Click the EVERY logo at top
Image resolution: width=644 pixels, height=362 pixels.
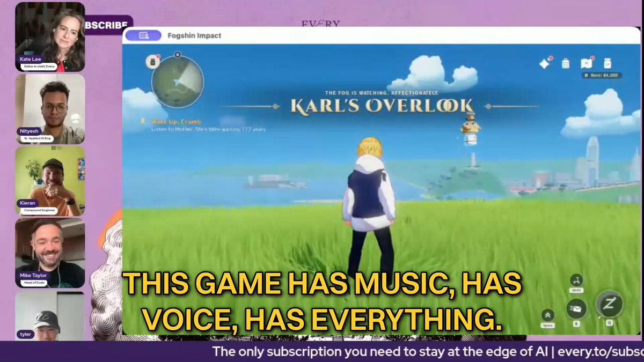[321, 24]
